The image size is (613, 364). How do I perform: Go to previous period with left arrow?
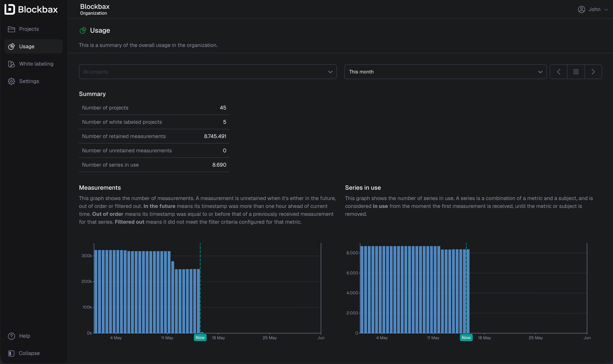558,72
